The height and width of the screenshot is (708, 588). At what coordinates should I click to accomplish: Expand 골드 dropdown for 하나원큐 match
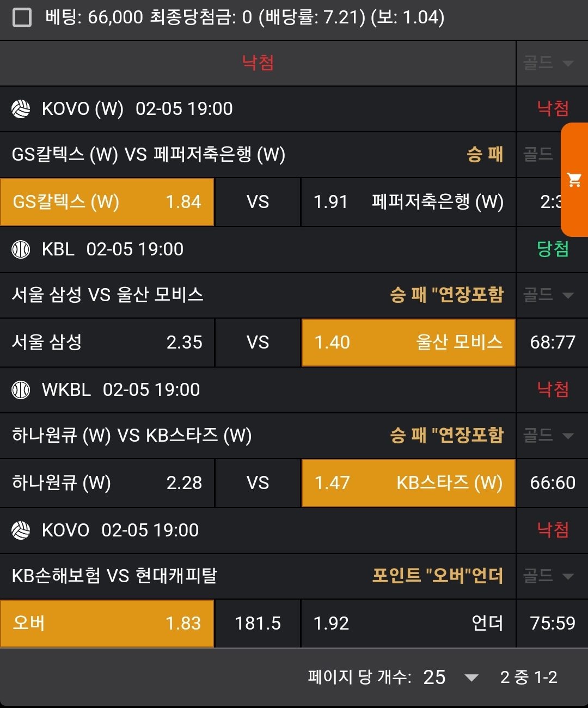[549, 436]
